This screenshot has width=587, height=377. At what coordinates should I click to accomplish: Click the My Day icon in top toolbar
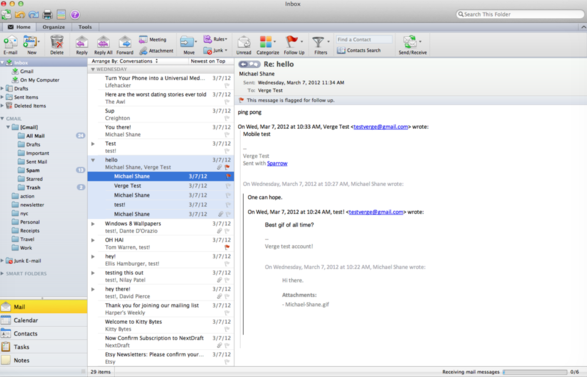(61, 15)
